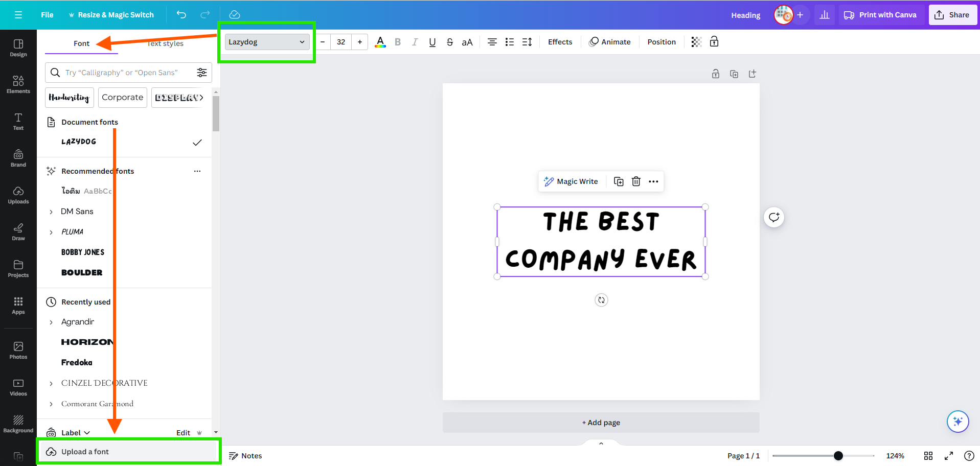Screen dimensions: 980x466
Task: Open the Lazydog font dropdown
Action: pyautogui.click(x=266, y=42)
